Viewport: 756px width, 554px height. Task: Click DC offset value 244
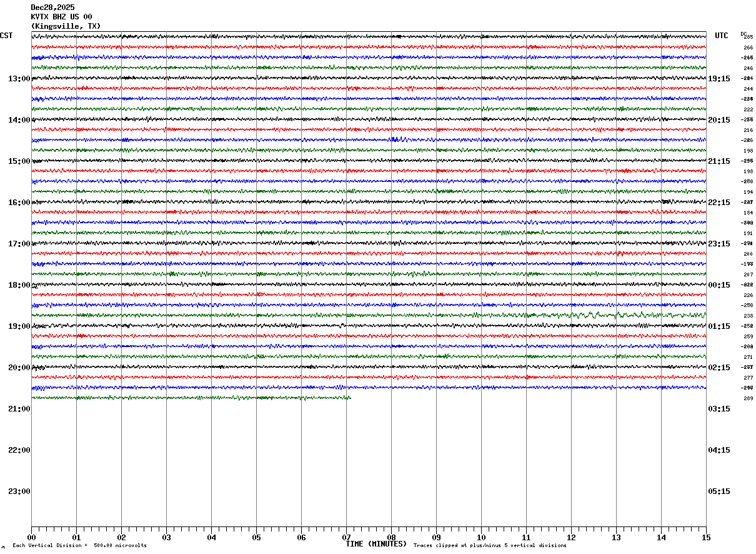coord(748,89)
